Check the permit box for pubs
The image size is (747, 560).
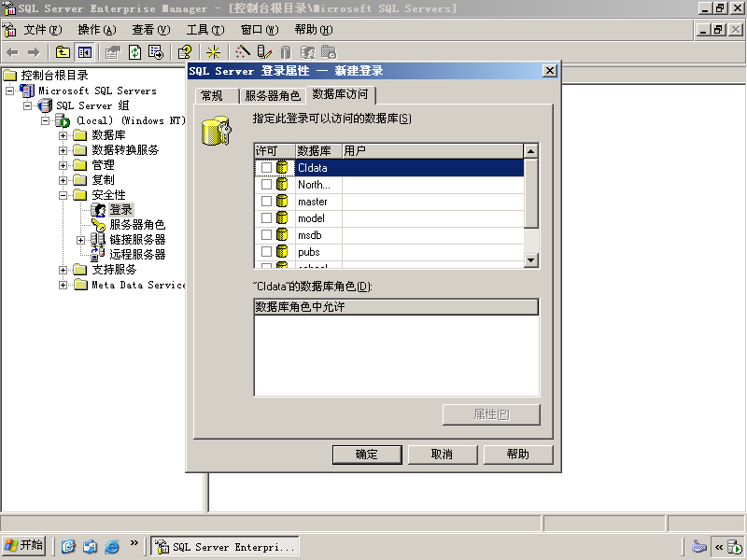tap(266, 252)
